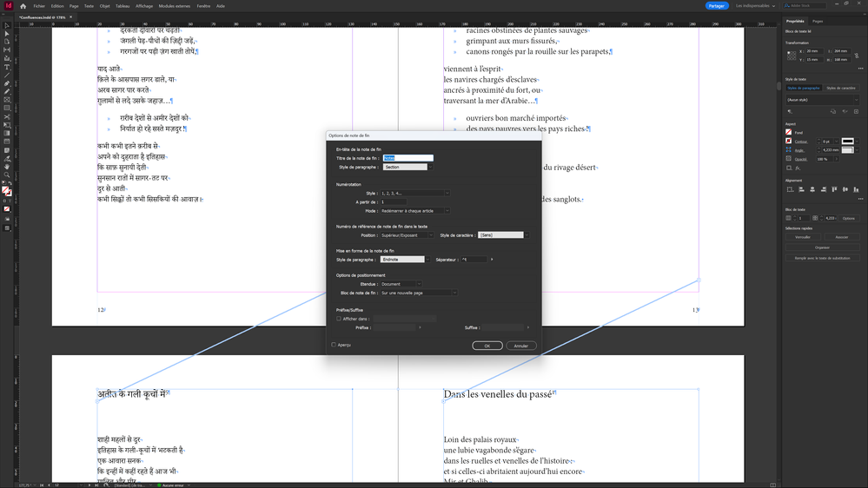Open Les indispensables workspace dropdown
This screenshot has height=488, width=868.
[755, 6]
